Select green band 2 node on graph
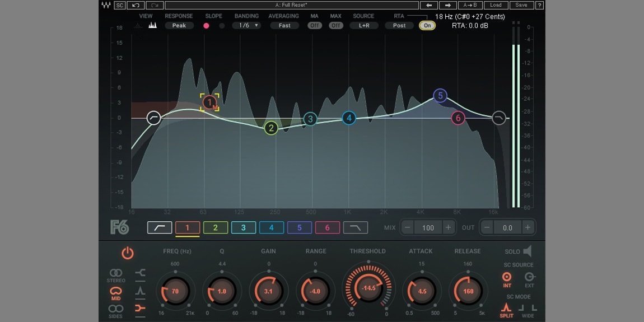The image size is (644, 322). [x=271, y=128]
